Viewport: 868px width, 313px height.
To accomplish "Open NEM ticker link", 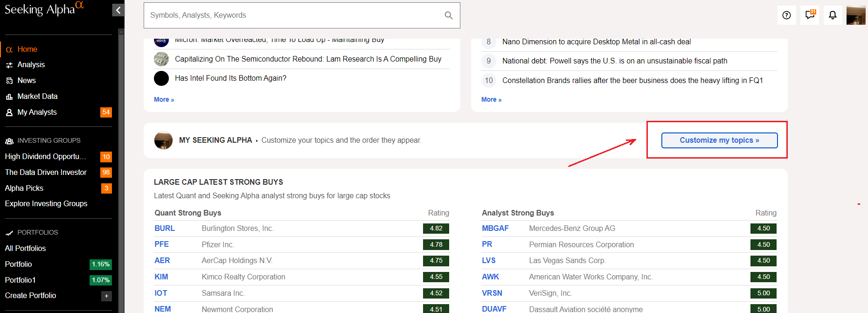I will (x=163, y=309).
